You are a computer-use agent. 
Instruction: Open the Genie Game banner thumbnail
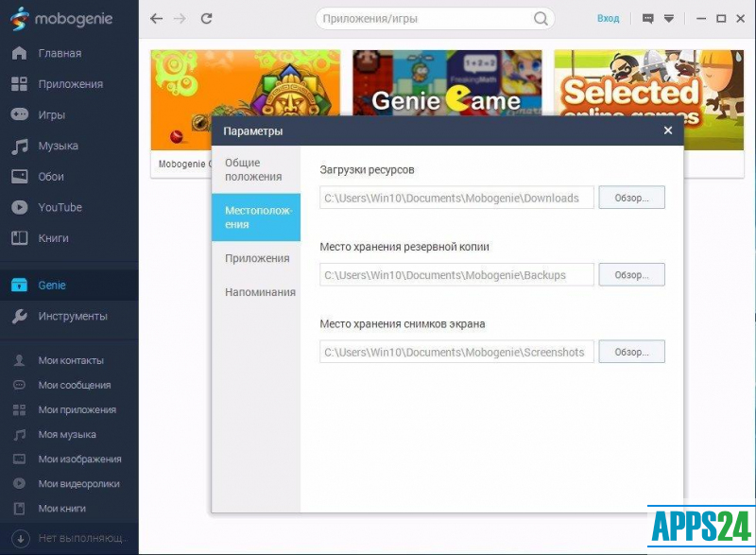tap(447, 83)
